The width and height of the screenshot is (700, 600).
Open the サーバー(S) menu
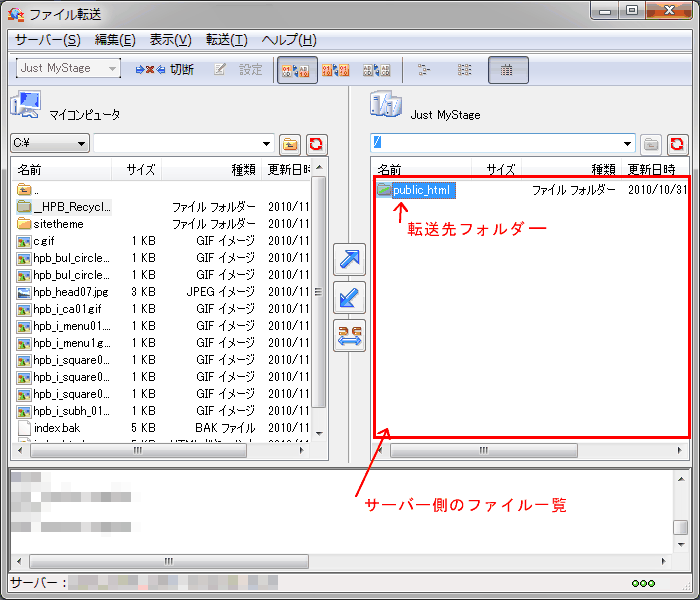47,40
